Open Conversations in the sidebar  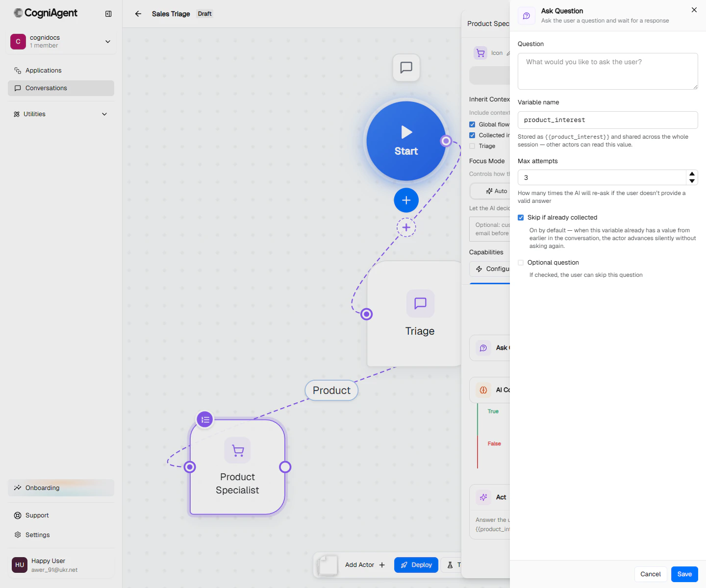point(61,88)
